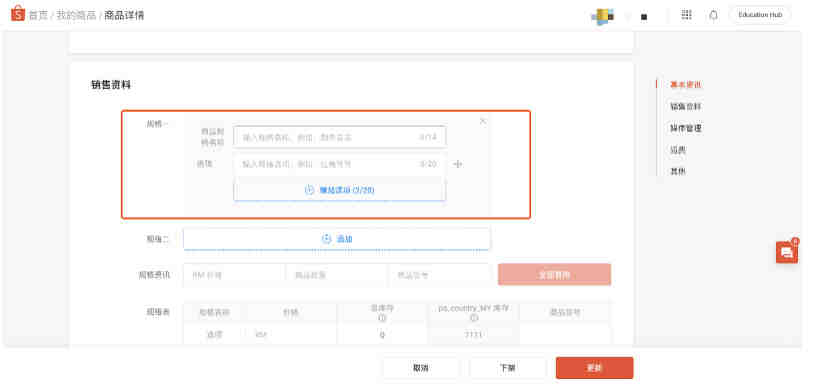The height and width of the screenshot is (386, 813).
Task: Jump to 运费 in the side navigation
Action: pyautogui.click(x=678, y=150)
